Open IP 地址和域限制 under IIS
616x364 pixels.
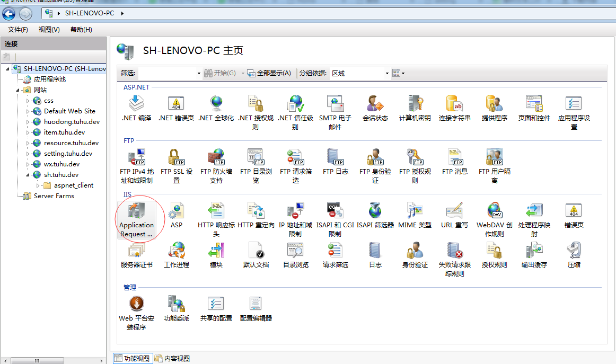click(x=295, y=219)
